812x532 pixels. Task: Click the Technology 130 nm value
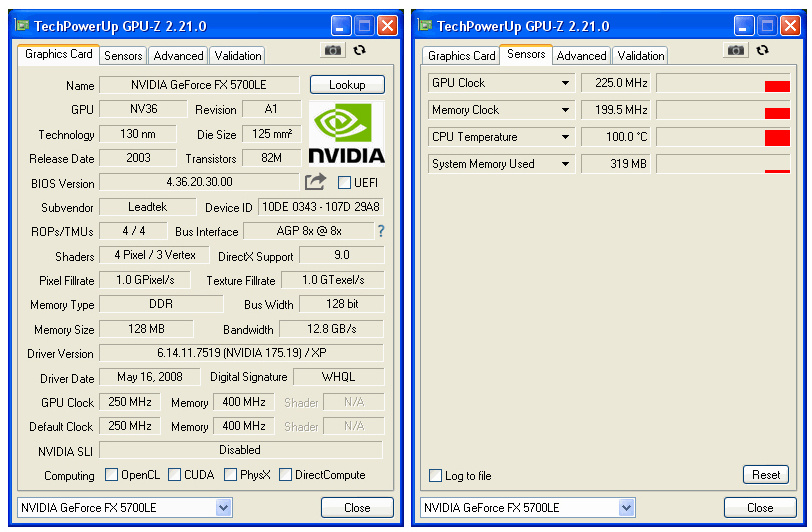[138, 134]
